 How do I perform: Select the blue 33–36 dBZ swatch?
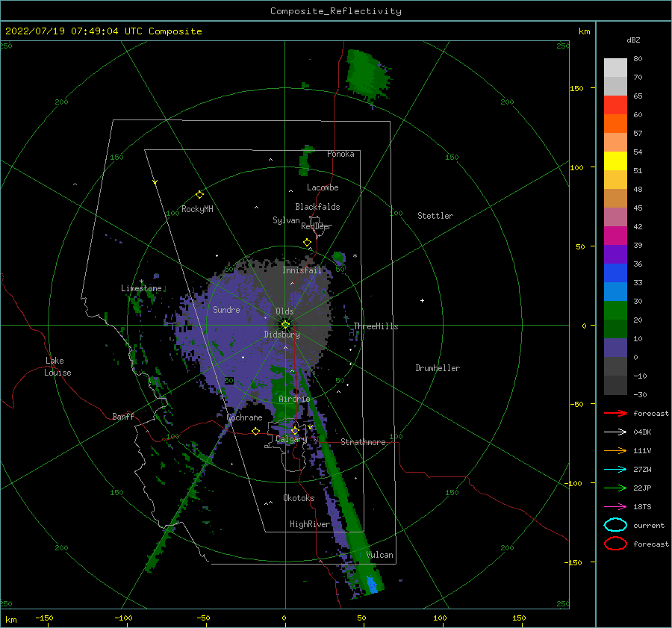tap(615, 273)
